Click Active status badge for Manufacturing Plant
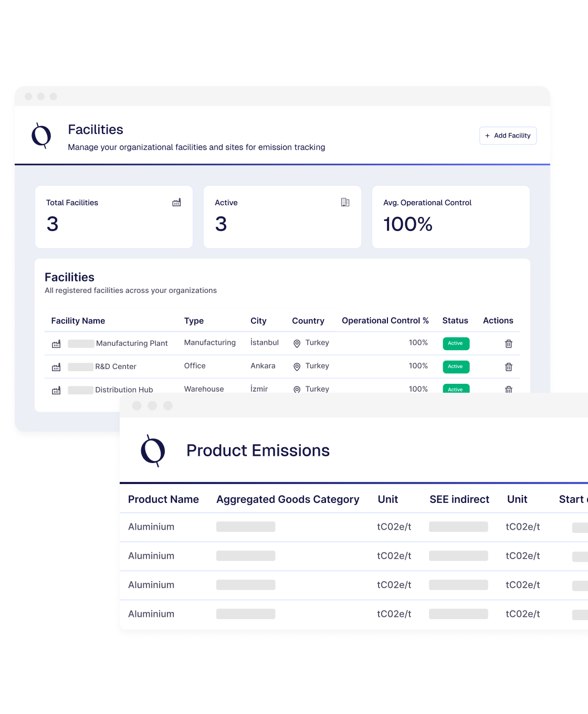588x714 pixels. click(455, 343)
